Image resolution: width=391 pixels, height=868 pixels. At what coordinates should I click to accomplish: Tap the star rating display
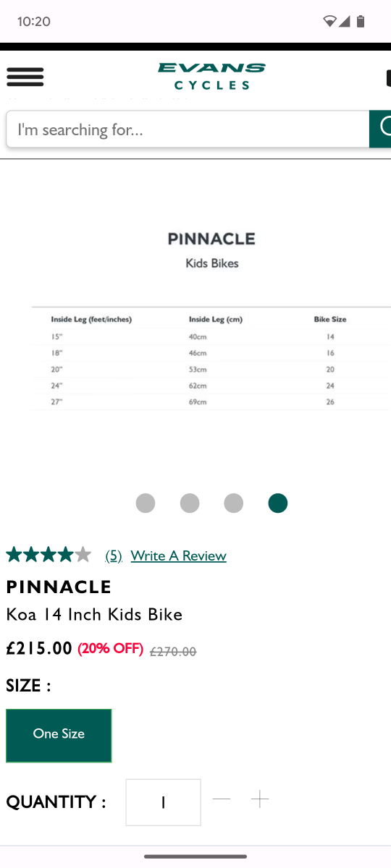[49, 555]
